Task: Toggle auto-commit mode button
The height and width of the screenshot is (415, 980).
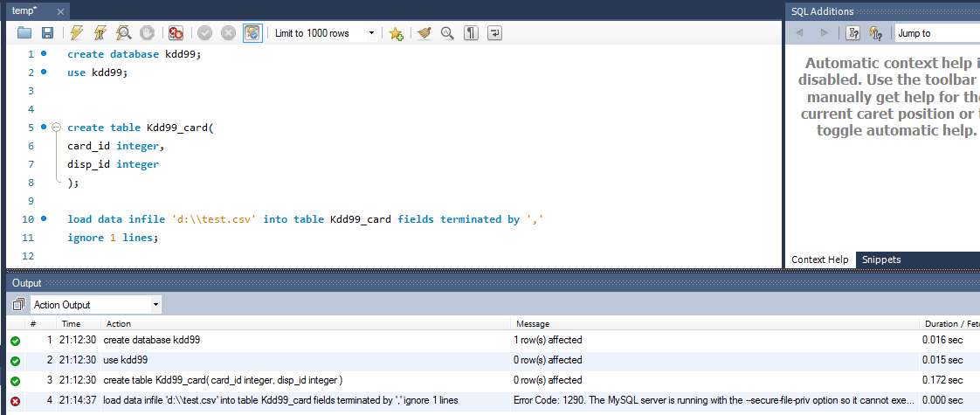Action: pos(252,33)
